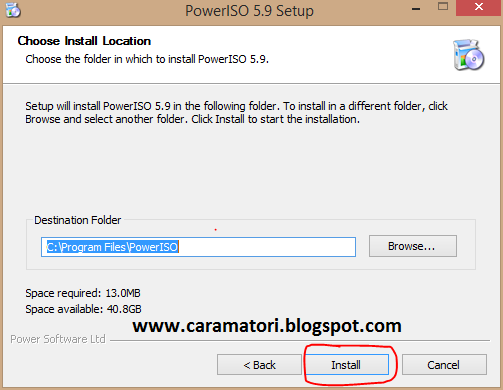Screen dimensions: 503x390
Task: Click the "Destination Folder" group label
Action: coord(77,220)
